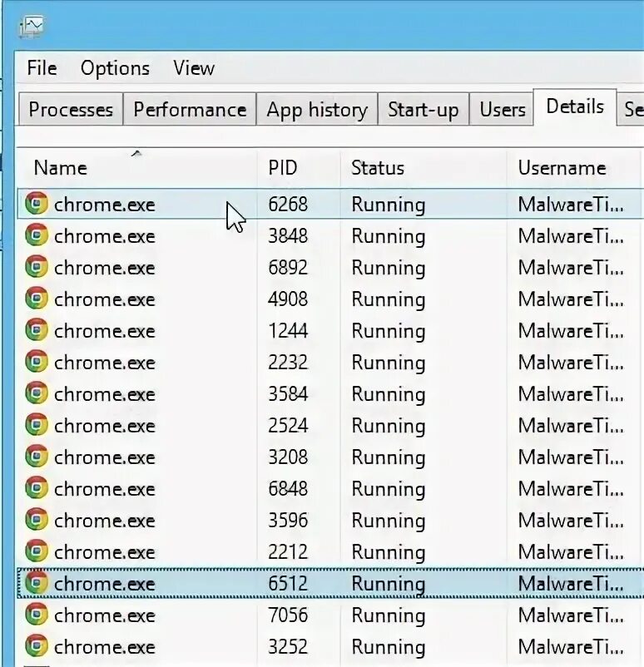Image resolution: width=644 pixels, height=667 pixels.
Task: Click Running status of PID 1244
Action: pos(389,332)
